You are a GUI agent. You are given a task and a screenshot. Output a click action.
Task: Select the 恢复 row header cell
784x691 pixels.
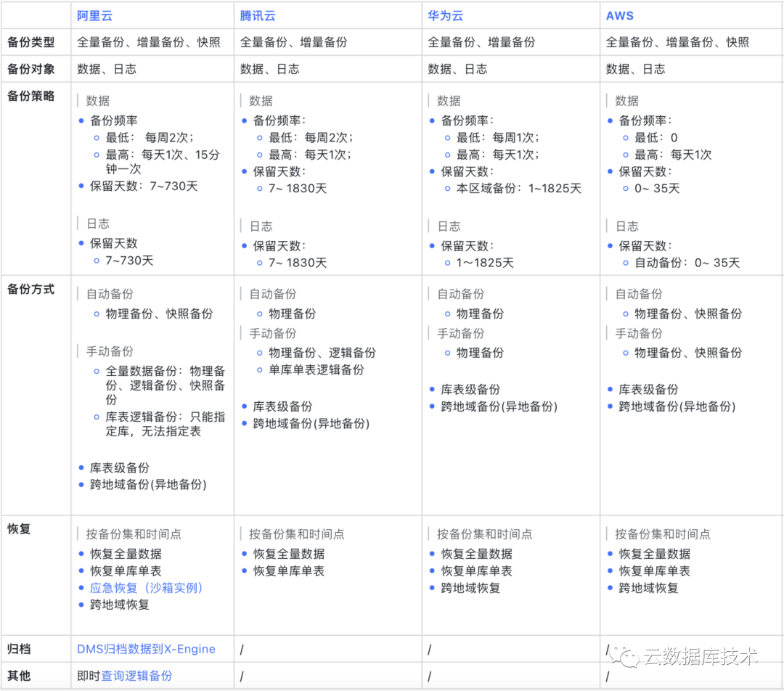19,528
